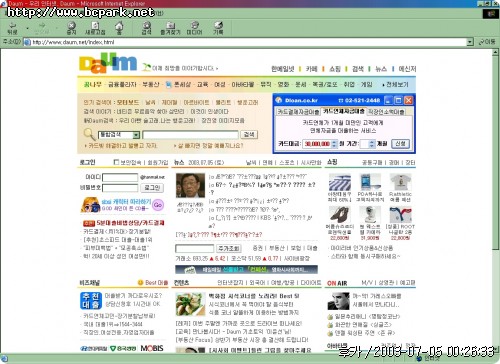Open the IE Search toolbar icon
The width and height of the screenshot is (500, 364).
coord(146,28)
